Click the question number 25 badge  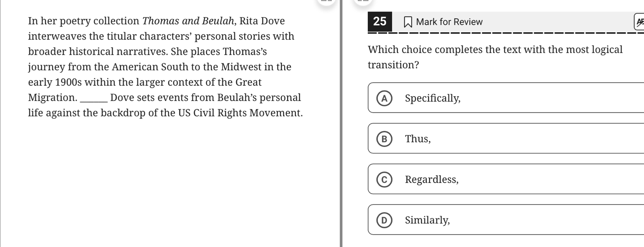(380, 21)
